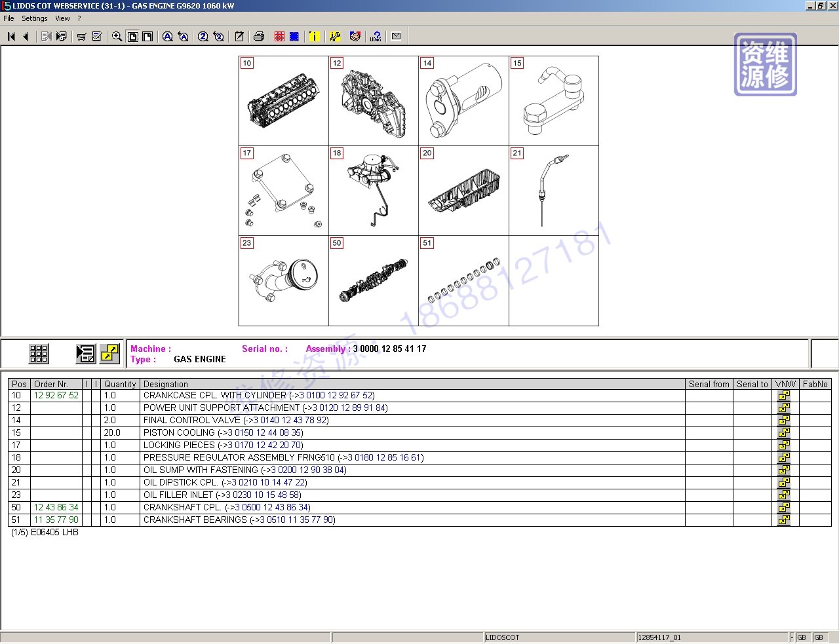Click VNW link icon for FINAL CONTROL VALVE row
The width and height of the screenshot is (839, 644).
click(784, 421)
